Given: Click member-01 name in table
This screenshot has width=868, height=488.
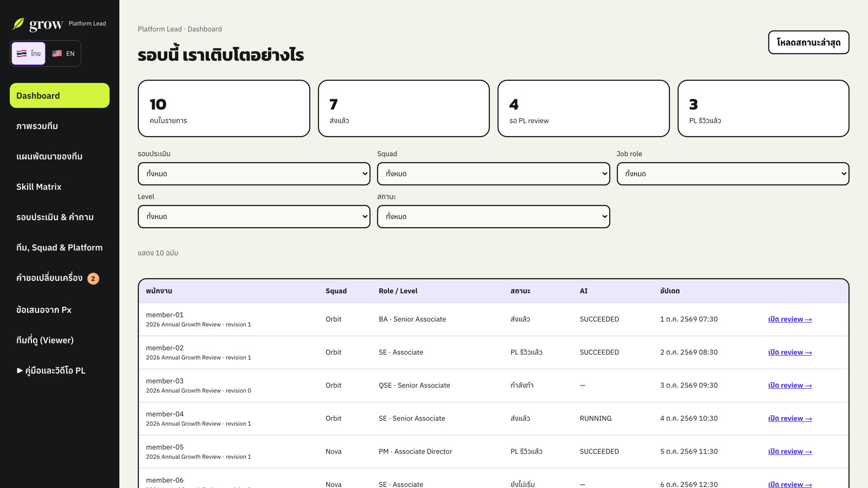Looking at the screenshot, I should tap(165, 315).
